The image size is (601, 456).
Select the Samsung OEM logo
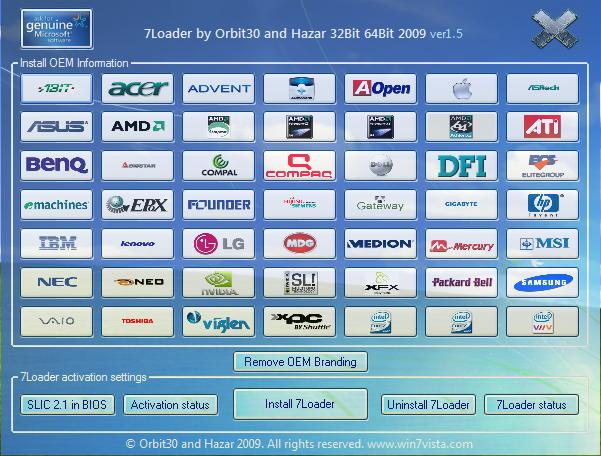click(x=542, y=283)
